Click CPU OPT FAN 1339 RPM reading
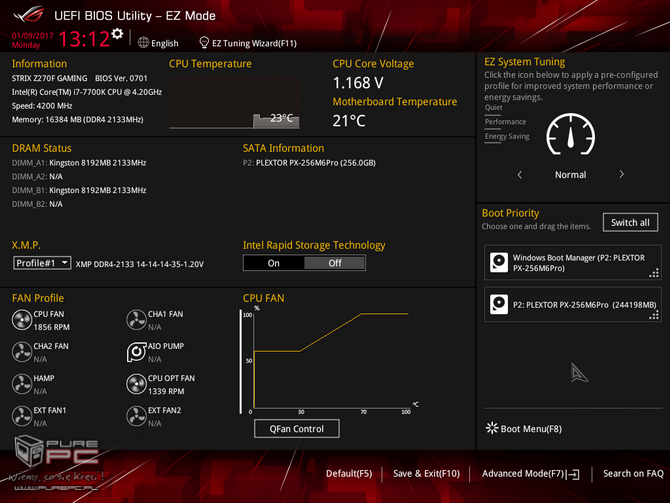The width and height of the screenshot is (670, 503). tap(166, 391)
